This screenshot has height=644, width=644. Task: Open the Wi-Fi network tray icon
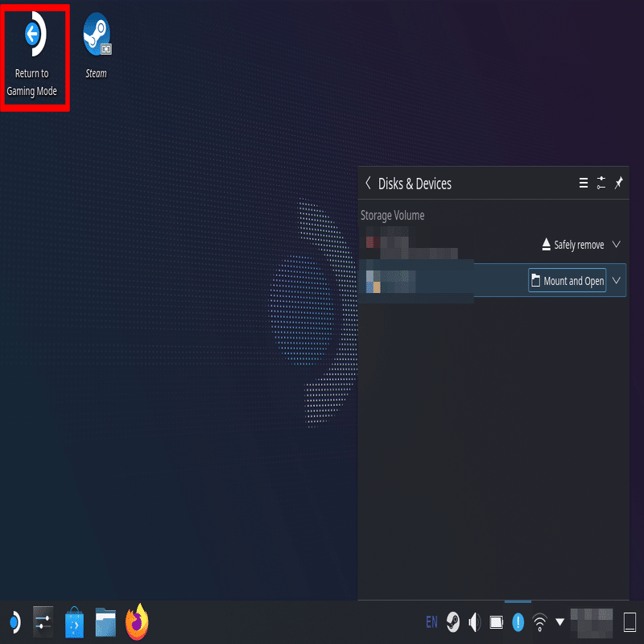pos(539,621)
